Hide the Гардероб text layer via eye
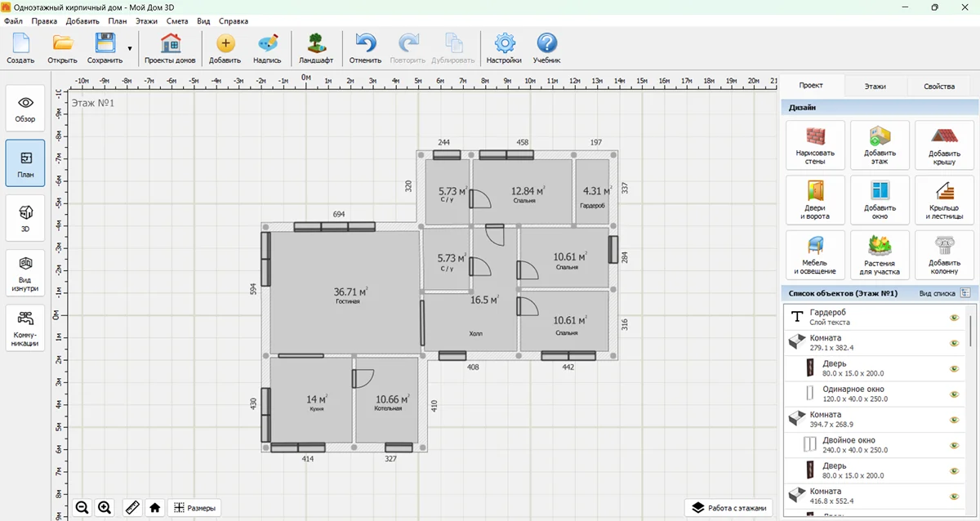This screenshot has height=521, width=980. click(954, 318)
